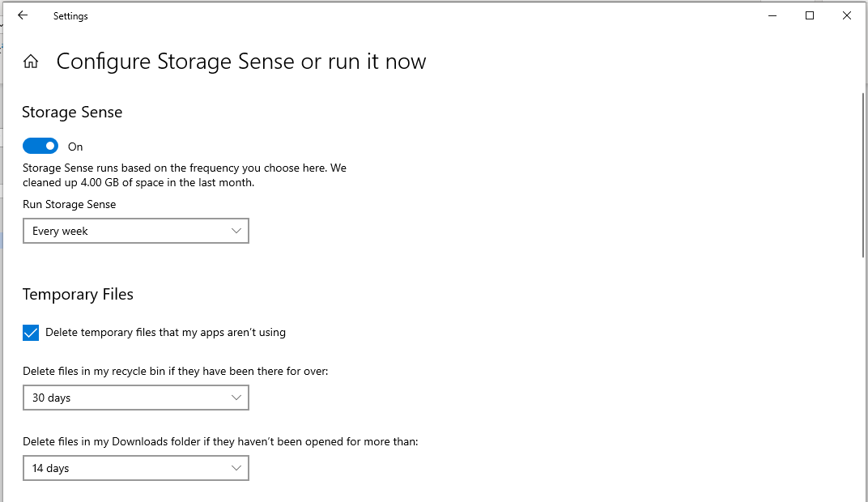Open the Downloads folder 14 days dropdown
Viewport: 868px width, 502px height.
pyautogui.click(x=136, y=468)
